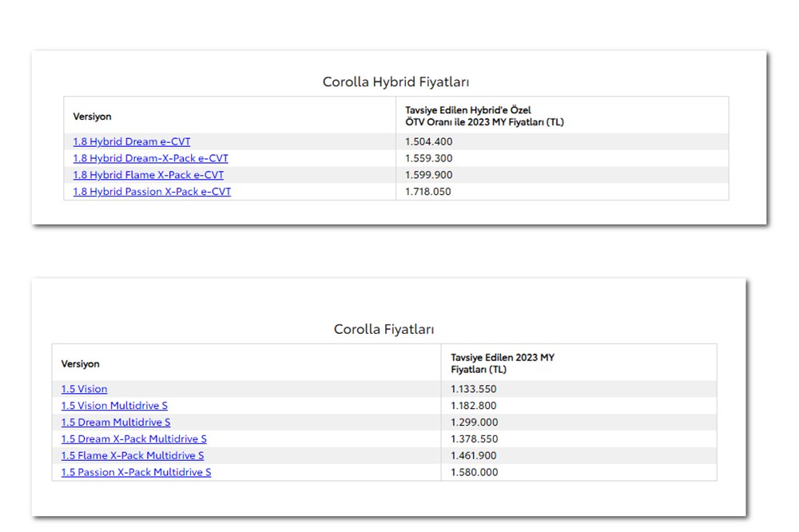Click the Tavsiye Edilen 2023 MY Fiyatları header
The image size is (799, 532).
[502, 363]
